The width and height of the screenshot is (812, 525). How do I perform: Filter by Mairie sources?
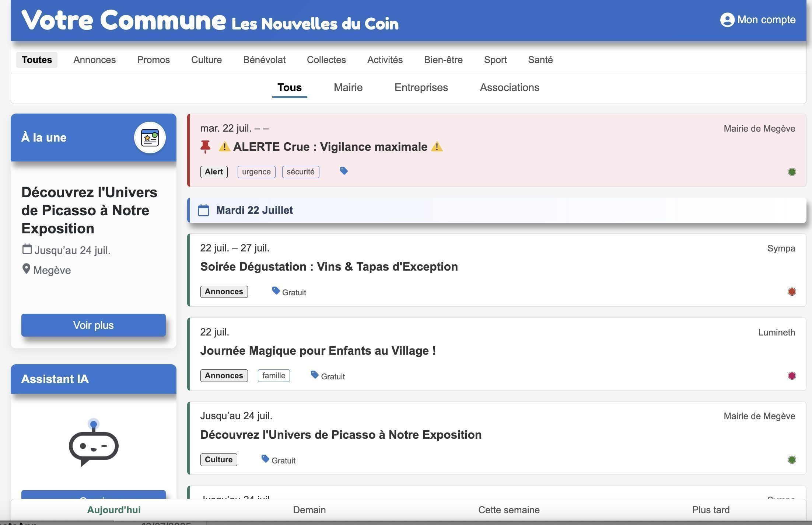point(348,87)
